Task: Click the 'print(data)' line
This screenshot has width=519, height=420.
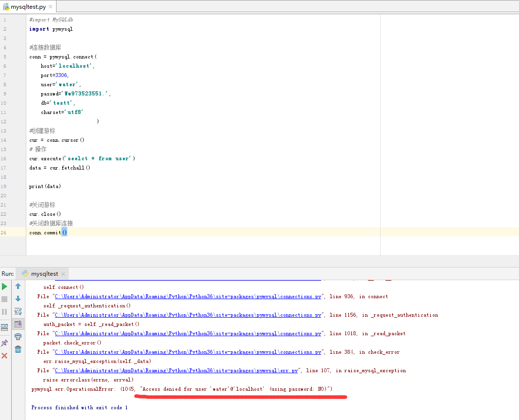Action: pos(45,186)
